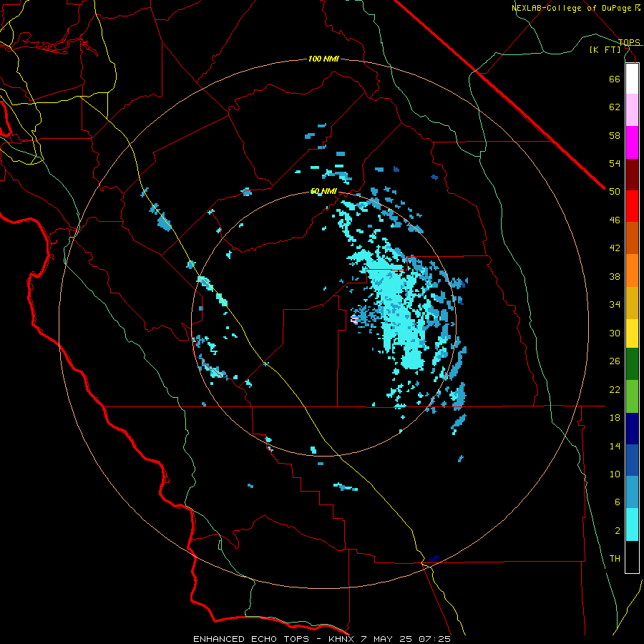This screenshot has height=644, width=644.
Task: Pick the medium blue legend swatch
Action: 632,460
